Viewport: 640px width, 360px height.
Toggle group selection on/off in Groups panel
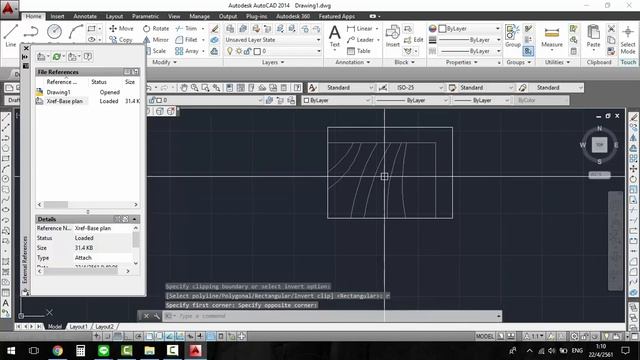(x=528, y=51)
